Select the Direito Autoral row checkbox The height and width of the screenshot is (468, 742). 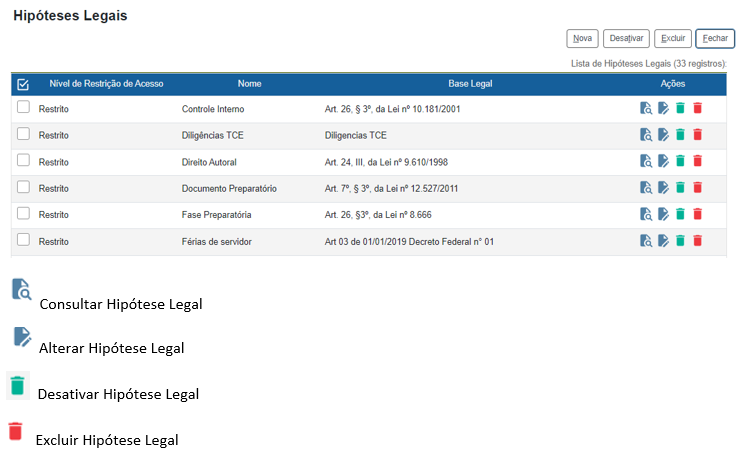click(24, 161)
